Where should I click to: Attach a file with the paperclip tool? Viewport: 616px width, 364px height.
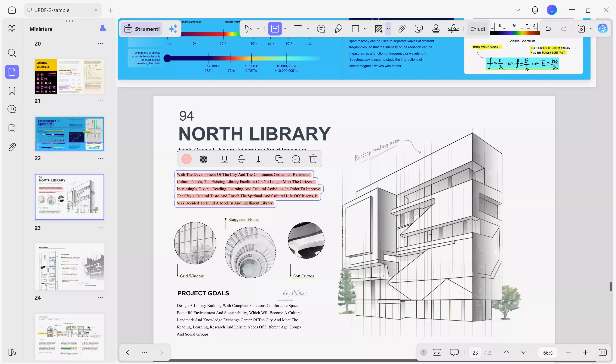(x=402, y=29)
